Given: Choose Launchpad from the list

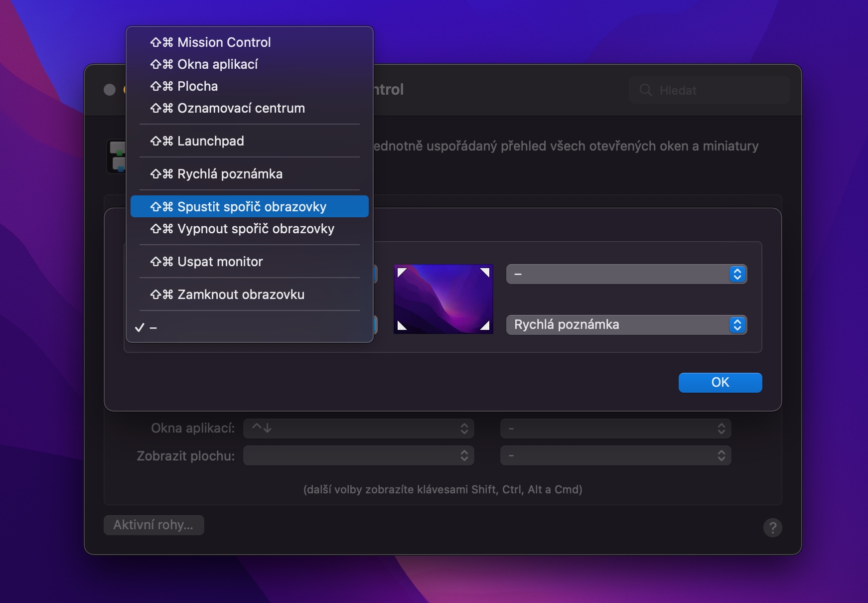Looking at the screenshot, I should pos(249,141).
